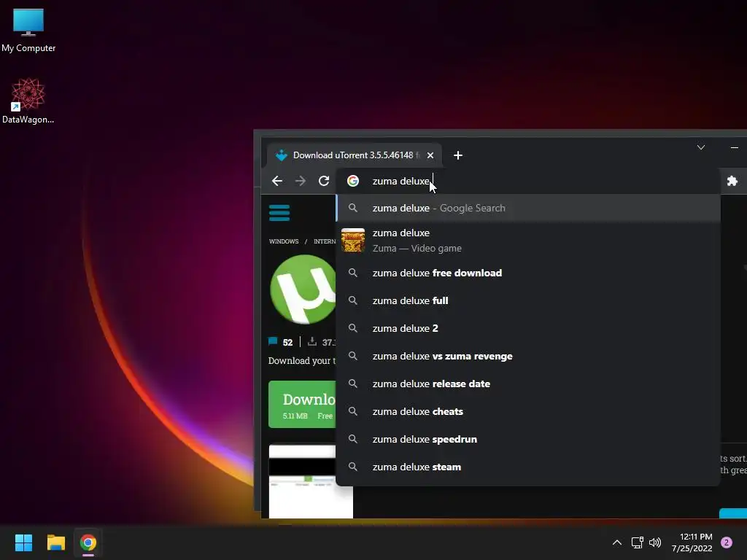
Task: Open the volume tray icon
Action: pos(655,542)
